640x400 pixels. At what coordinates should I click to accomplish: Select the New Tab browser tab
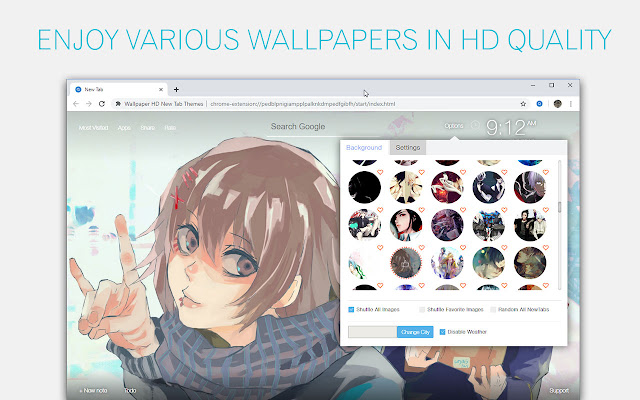point(119,89)
